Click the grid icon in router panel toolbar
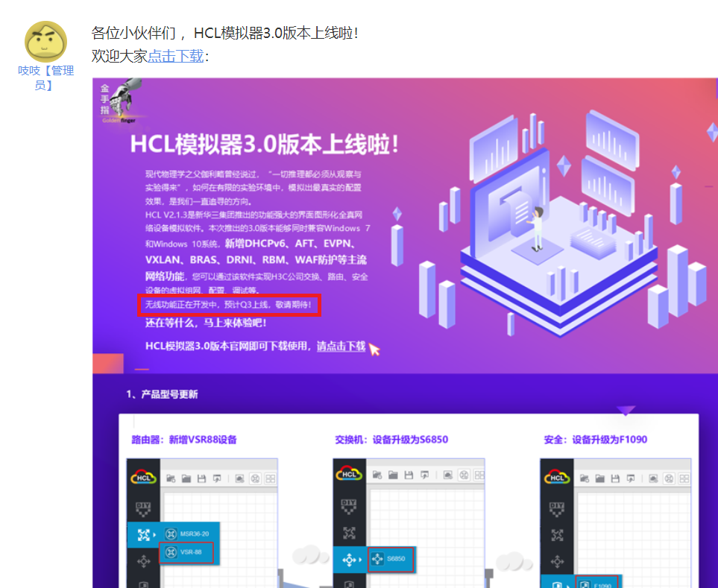Image resolution: width=718 pixels, height=588 pixels. [x=271, y=478]
